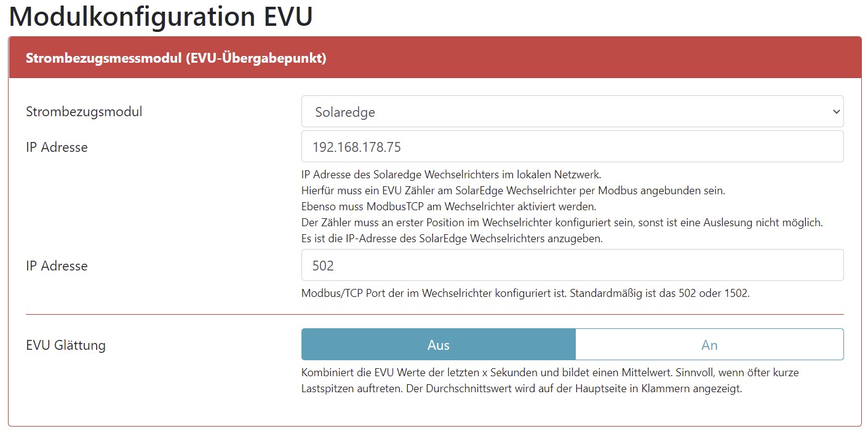Enable EVU Glättung with the An button
The height and width of the screenshot is (434, 868).
click(709, 345)
